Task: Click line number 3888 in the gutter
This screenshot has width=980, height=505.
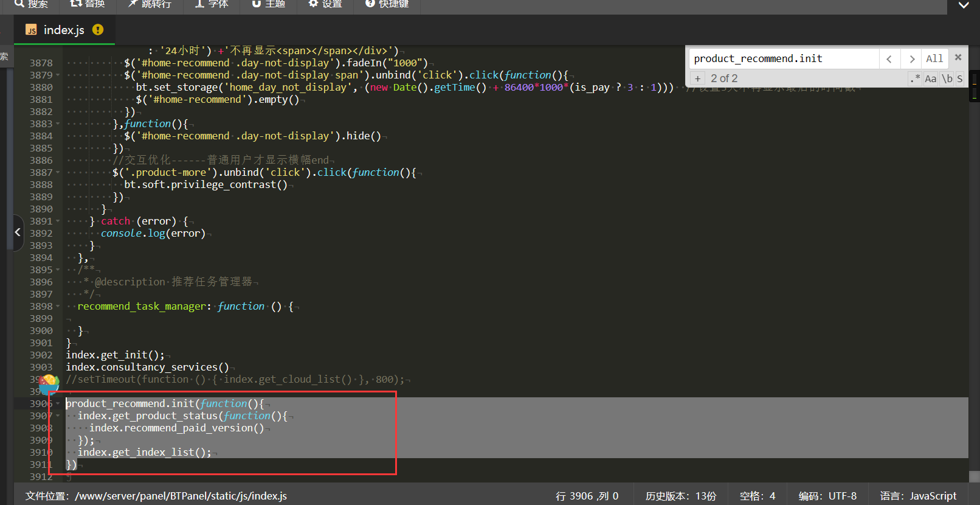Action: 41,184
